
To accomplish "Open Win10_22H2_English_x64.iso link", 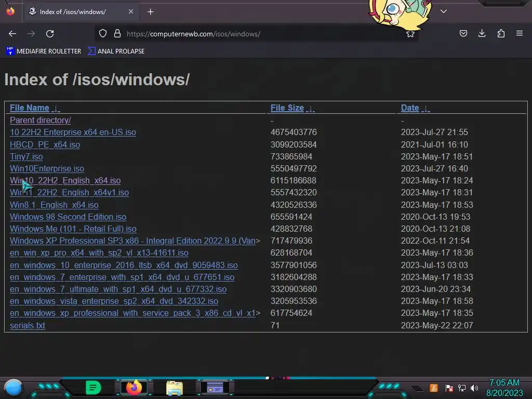I will tap(65, 180).
